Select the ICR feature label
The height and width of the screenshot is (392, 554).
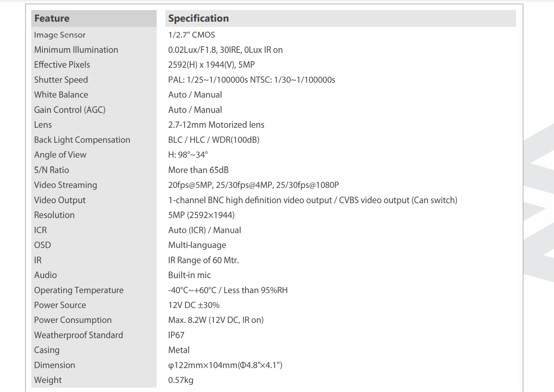(x=40, y=230)
